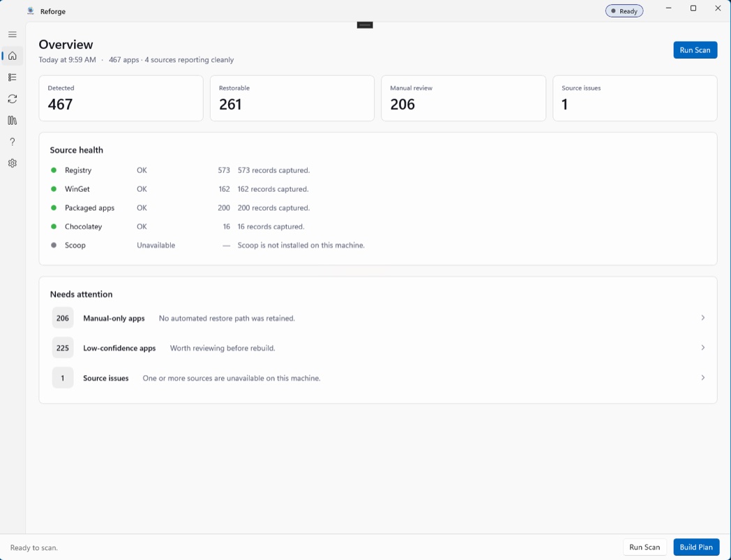Screen dimensions: 731x560
Task: Open the library books sidebar icon
Action: click(x=13, y=121)
